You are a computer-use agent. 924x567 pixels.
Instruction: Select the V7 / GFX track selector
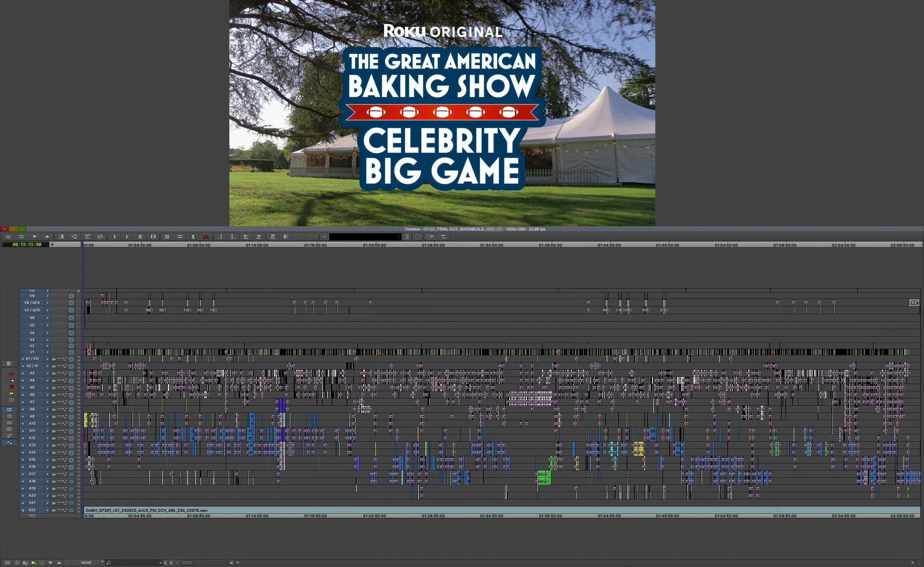[x=32, y=310]
